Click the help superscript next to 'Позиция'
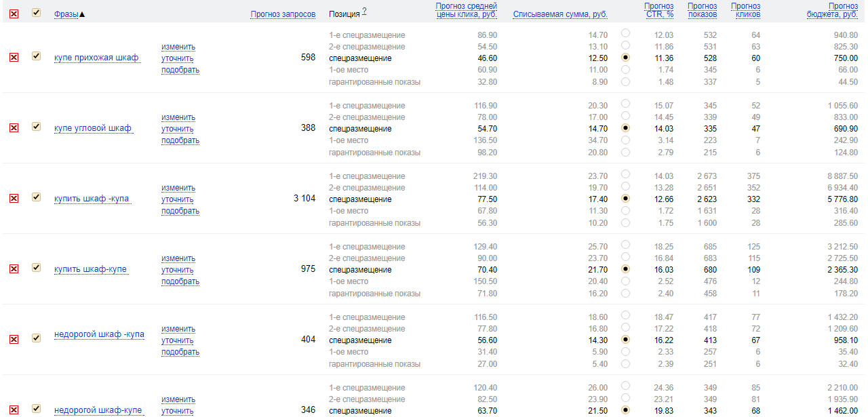Viewport: 868px width, 417px height. pyautogui.click(x=364, y=11)
